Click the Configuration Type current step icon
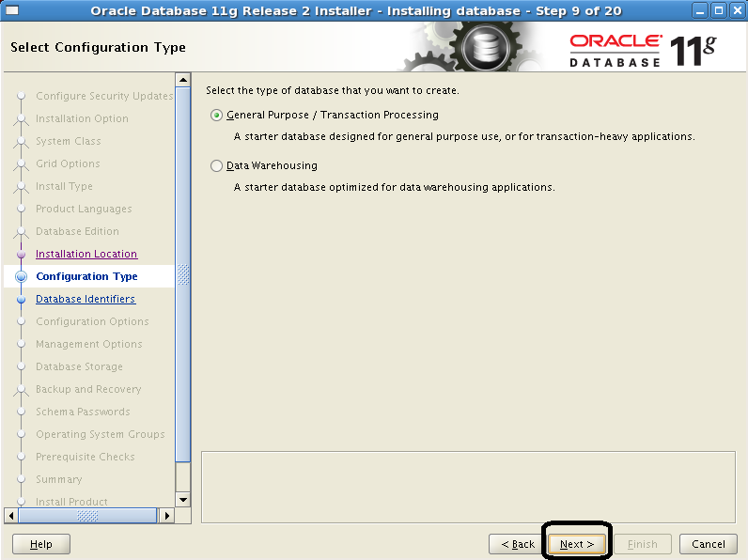The image size is (748, 560). [x=21, y=277]
